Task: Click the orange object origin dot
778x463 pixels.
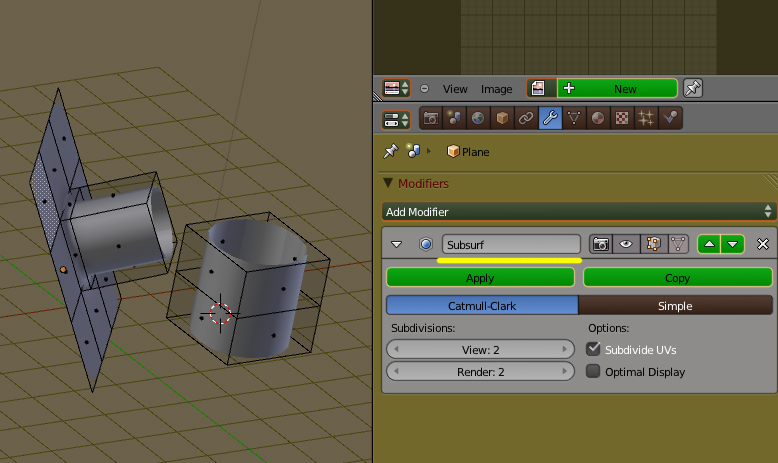Action: (x=63, y=269)
